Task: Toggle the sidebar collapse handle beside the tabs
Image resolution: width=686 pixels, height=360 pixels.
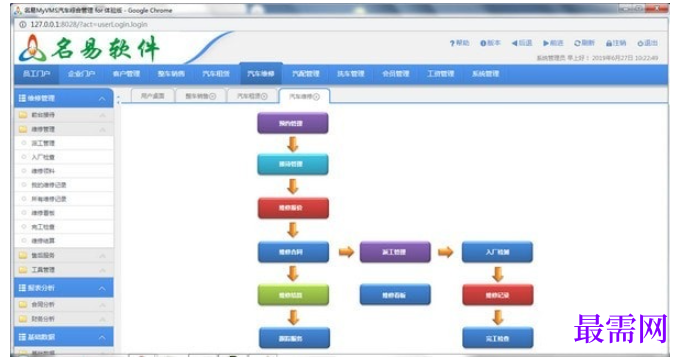Action: point(118,100)
